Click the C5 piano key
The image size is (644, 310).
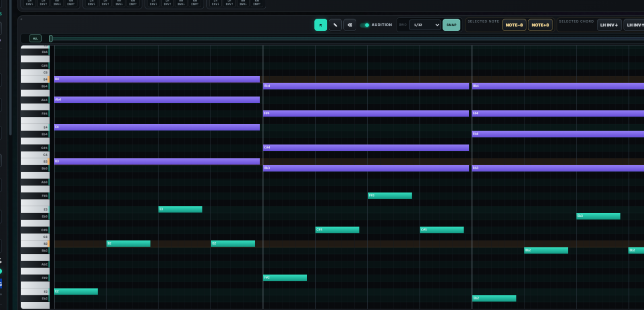coord(35,72)
